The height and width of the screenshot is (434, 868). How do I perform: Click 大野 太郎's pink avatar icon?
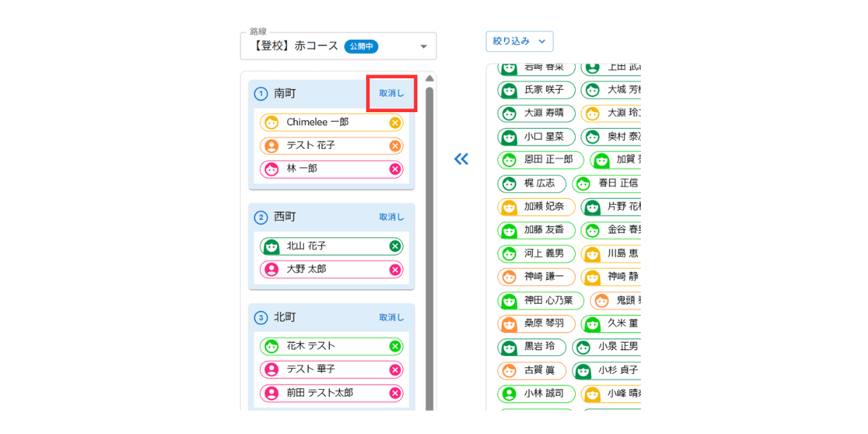[273, 268]
